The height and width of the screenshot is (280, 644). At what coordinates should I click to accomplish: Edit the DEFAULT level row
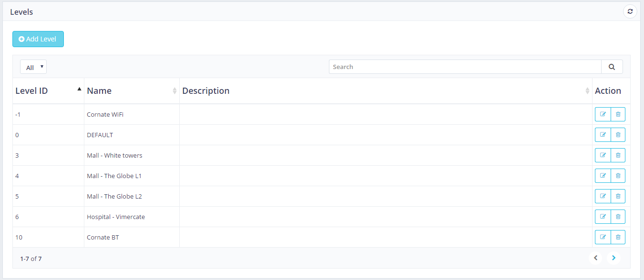pyautogui.click(x=603, y=135)
